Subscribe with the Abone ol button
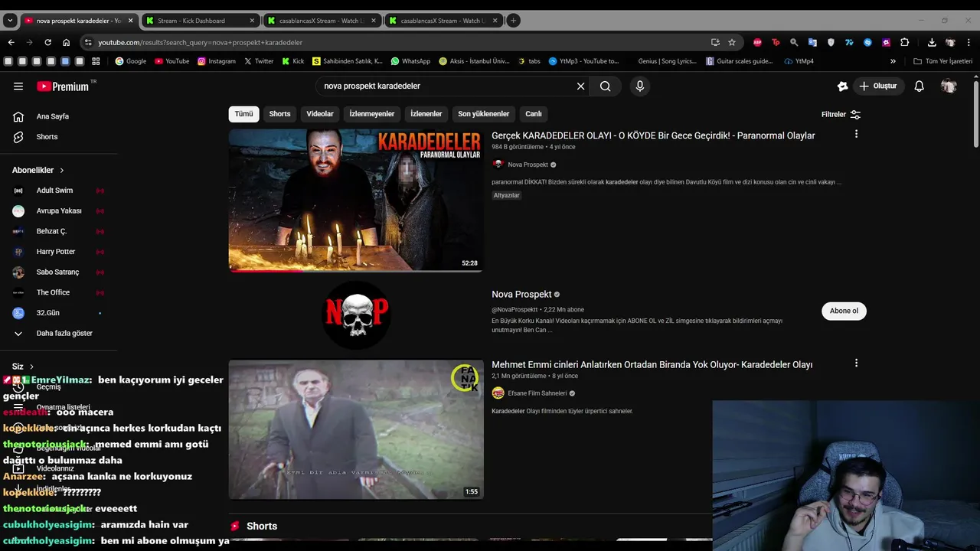 pyautogui.click(x=844, y=311)
